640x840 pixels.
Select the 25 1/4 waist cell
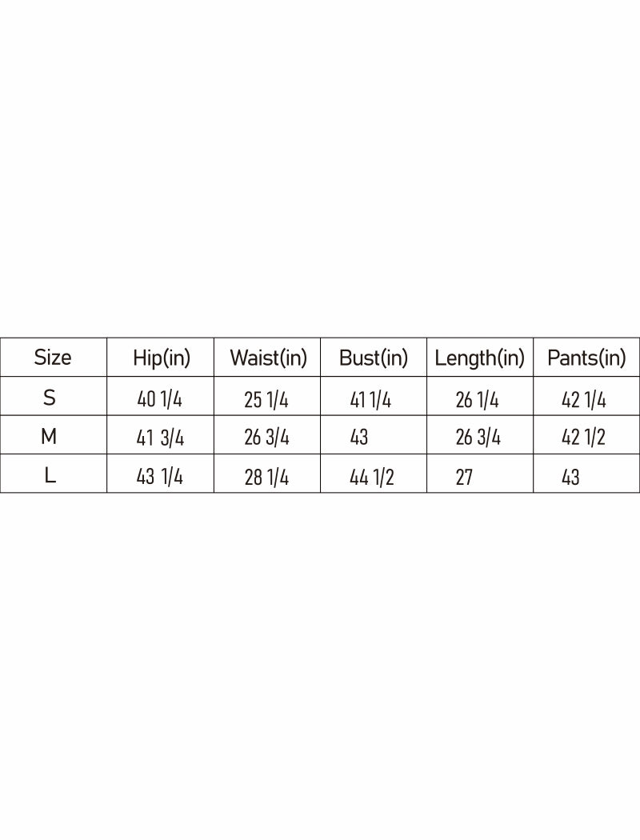266,400
